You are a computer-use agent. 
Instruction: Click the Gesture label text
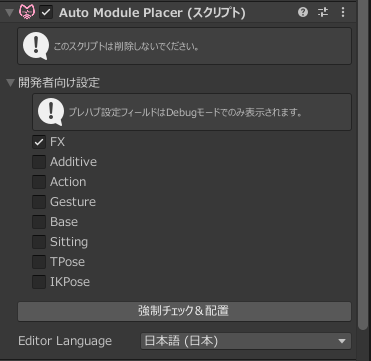coord(73,202)
